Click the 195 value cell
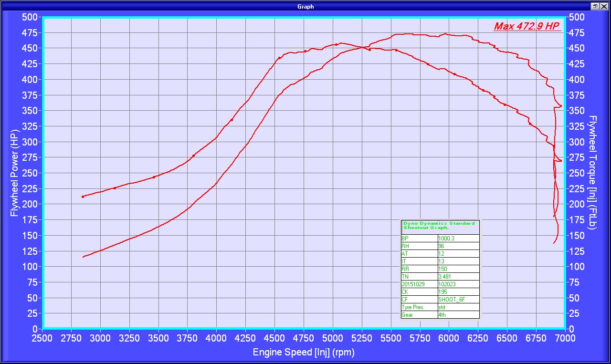Screen dimensions: 611x364 coord(458,292)
